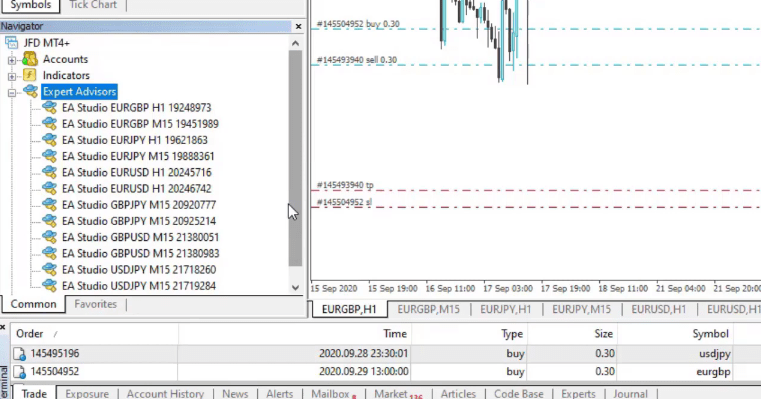Viewport: 761px width, 399px height.
Task: Open the Market terminal tab
Action: coord(397,393)
